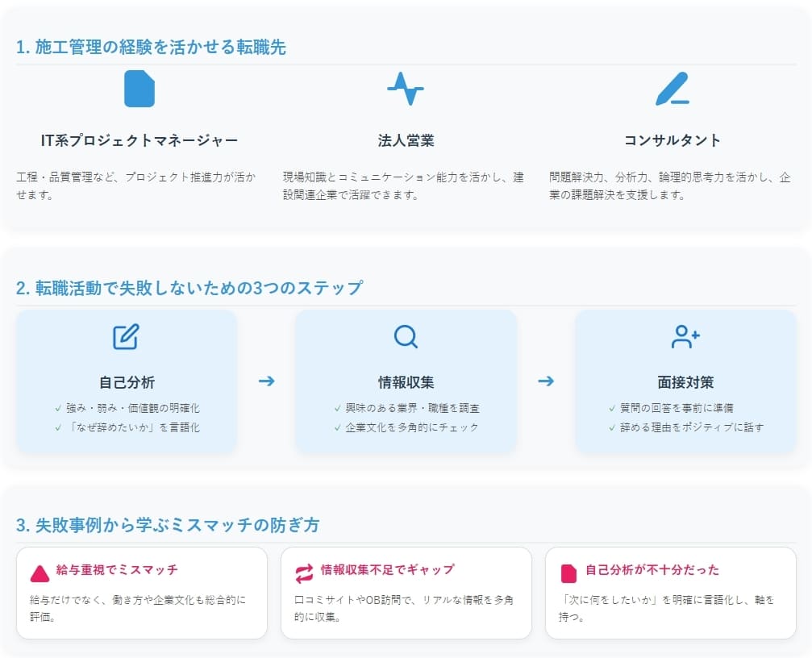Click the pink file icon beside 自己分析が不十分だった
Image resolution: width=812 pixels, height=658 pixels.
(568, 573)
